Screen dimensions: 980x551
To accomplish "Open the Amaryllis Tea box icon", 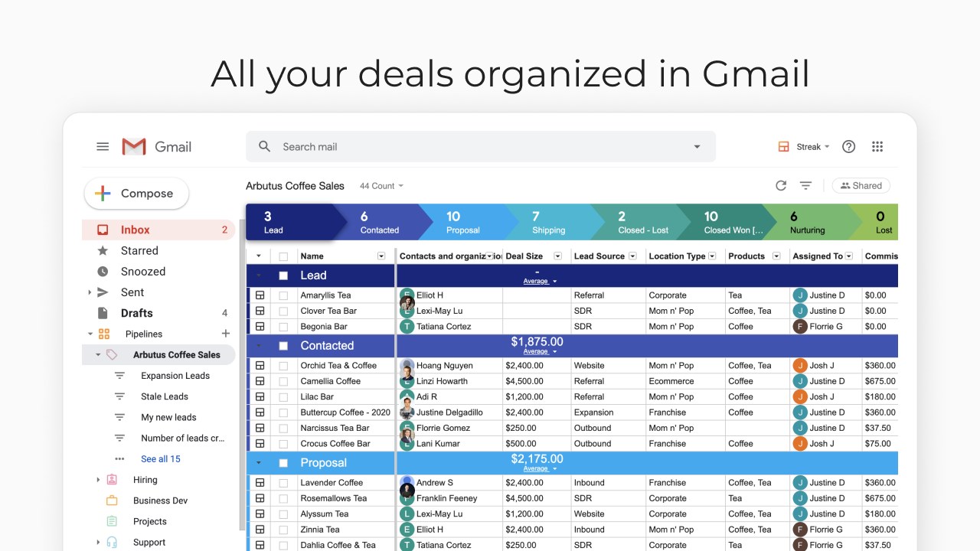I will tap(260, 295).
